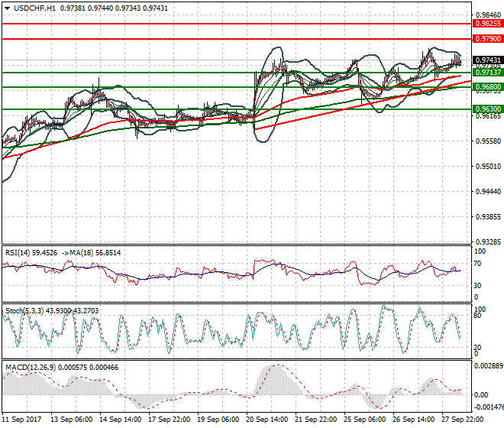Click the 13 Sep 06:00 time label
The image size is (504, 428).
pos(71,420)
